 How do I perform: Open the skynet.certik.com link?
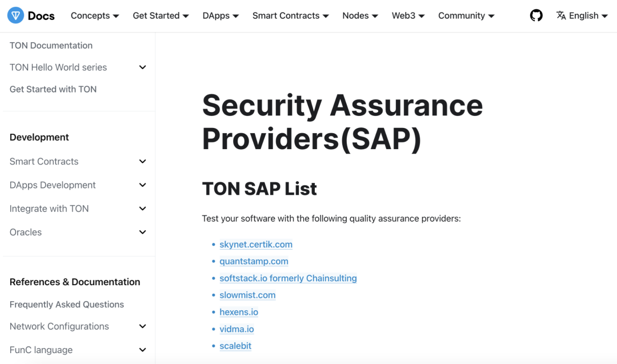(256, 244)
